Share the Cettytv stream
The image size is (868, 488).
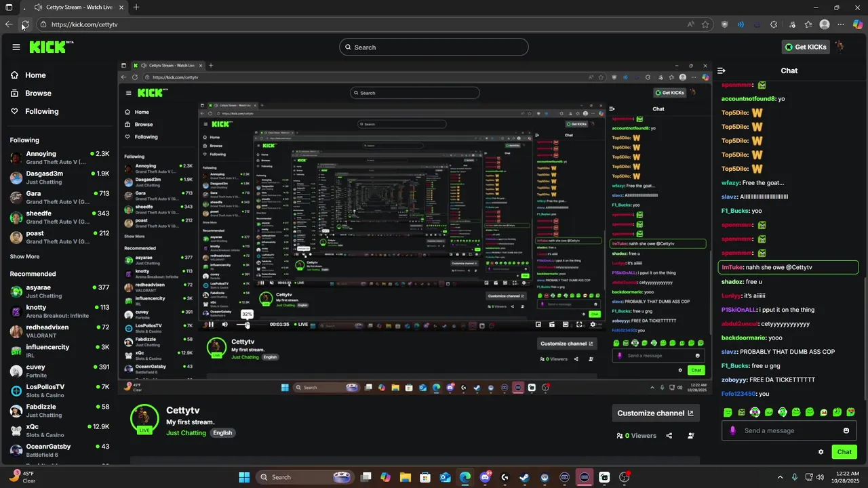(x=669, y=436)
